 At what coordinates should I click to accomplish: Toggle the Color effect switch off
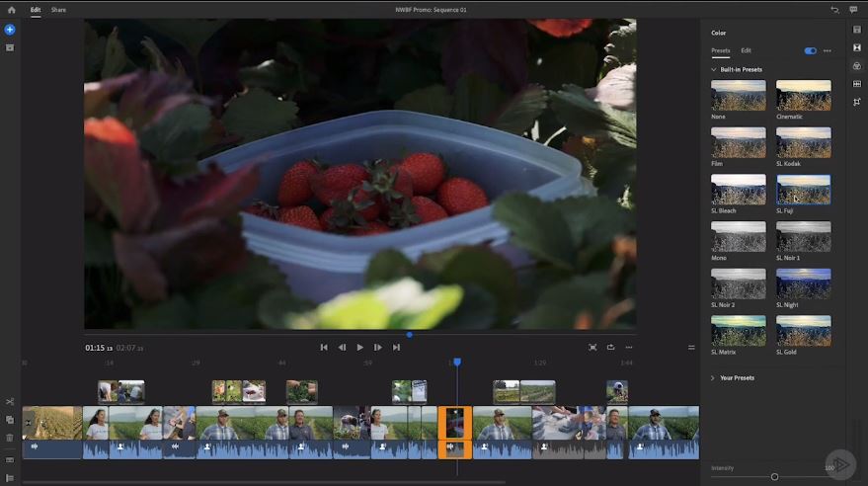[810, 51]
